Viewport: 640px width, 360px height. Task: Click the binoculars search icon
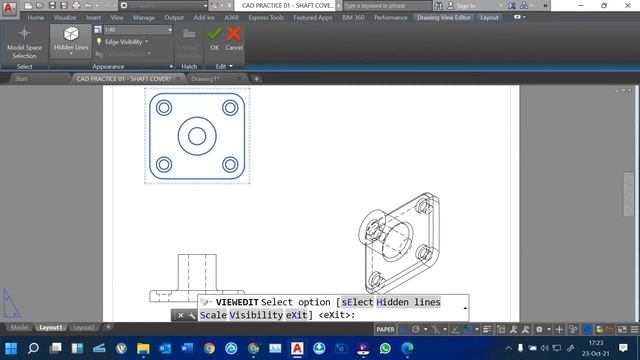[x=438, y=6]
